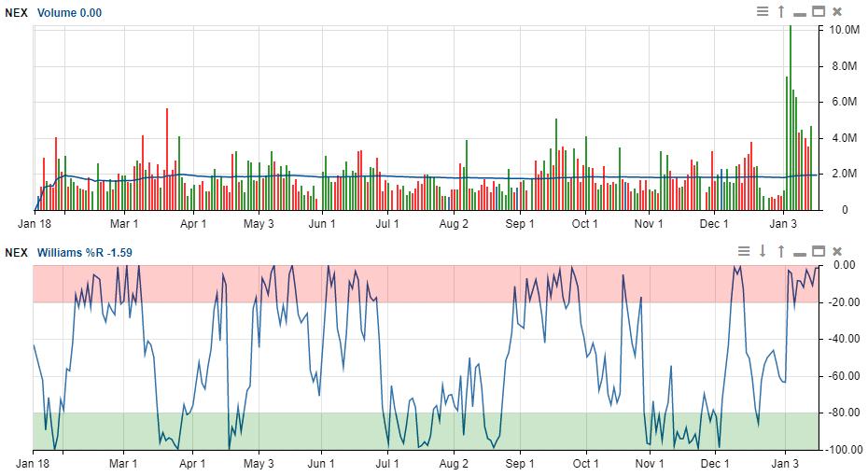
Task: Click the 10.0M label on volume axis
Action: 845,30
